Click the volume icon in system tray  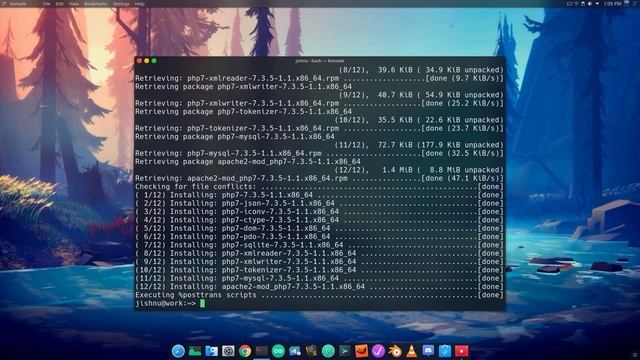590,4
